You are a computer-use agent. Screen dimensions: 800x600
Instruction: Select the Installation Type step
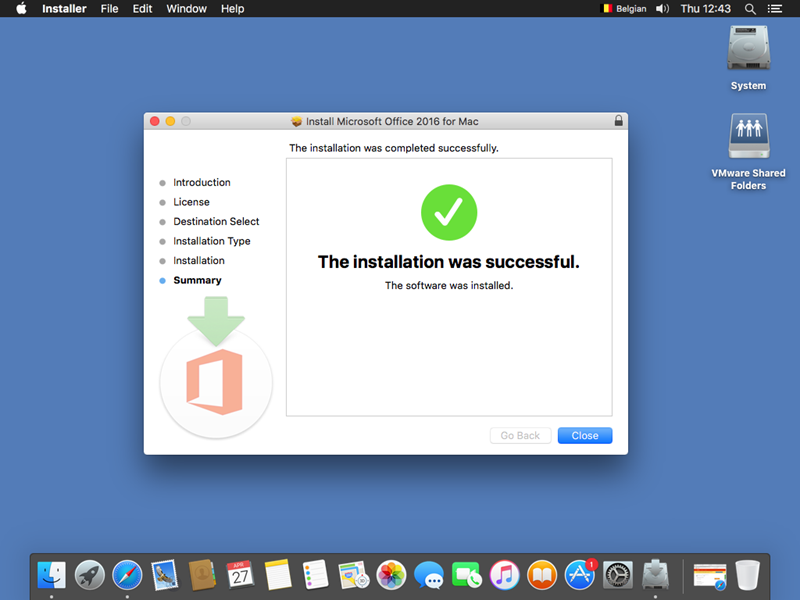[x=212, y=241]
